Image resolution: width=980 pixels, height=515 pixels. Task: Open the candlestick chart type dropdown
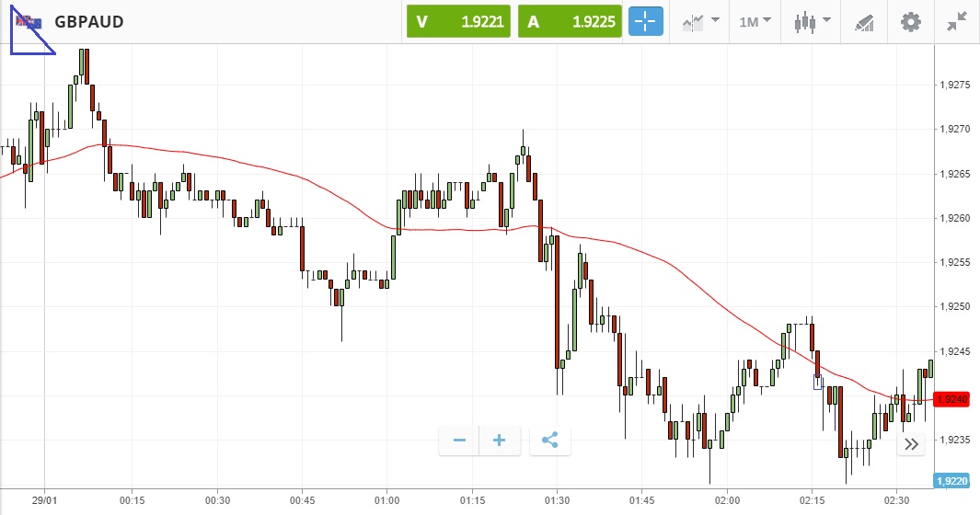[x=812, y=21]
